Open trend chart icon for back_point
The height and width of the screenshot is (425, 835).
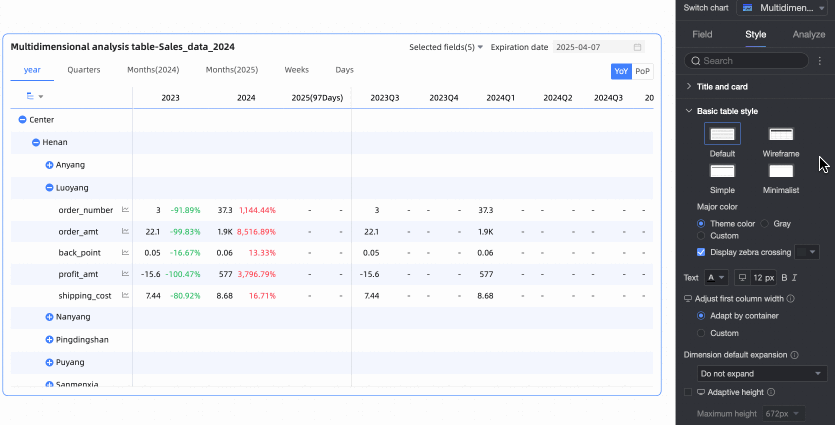125,252
